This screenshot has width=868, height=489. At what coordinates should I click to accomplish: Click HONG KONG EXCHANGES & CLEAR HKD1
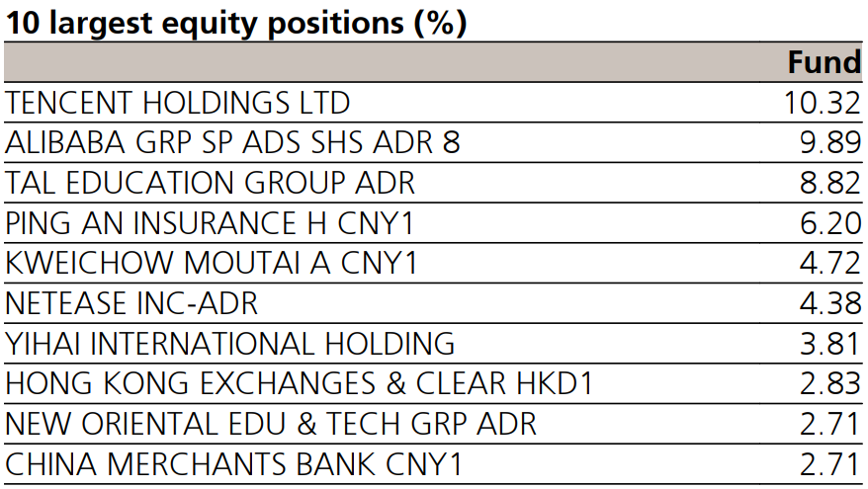coord(300,383)
